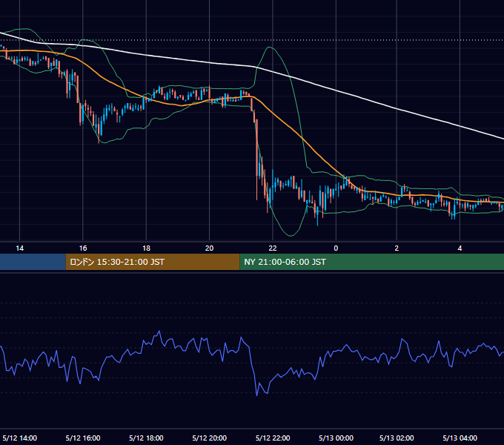Select the 5/12 14:00 time label
504x445 pixels.
pos(19,438)
